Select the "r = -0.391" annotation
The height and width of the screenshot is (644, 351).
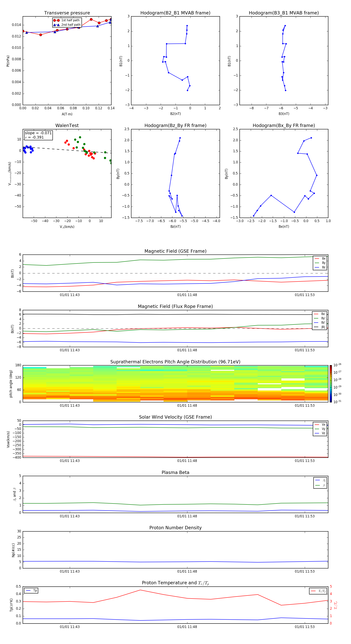pos(35,137)
